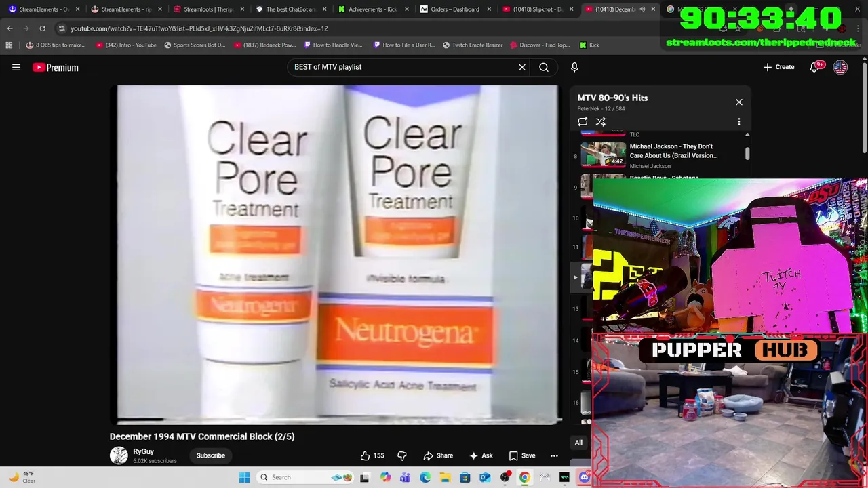Open Kick bookmark
Viewport: 868px width, 488px height.
point(589,45)
